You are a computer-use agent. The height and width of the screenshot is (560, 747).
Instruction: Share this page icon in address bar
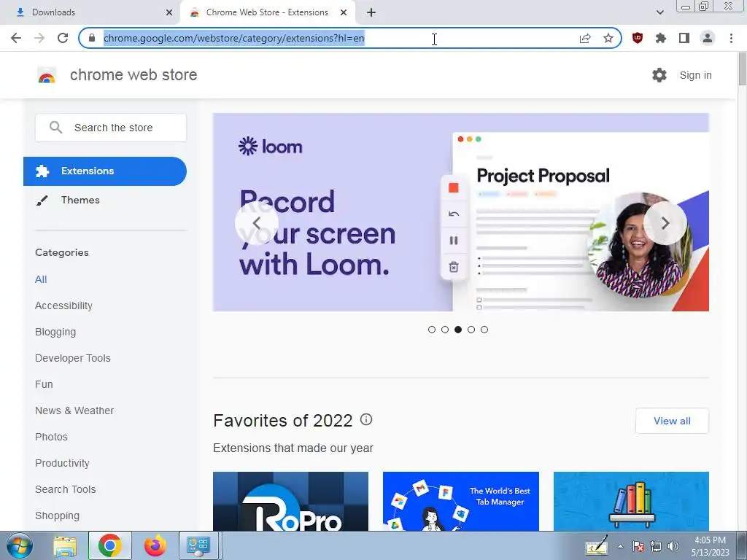pos(585,38)
